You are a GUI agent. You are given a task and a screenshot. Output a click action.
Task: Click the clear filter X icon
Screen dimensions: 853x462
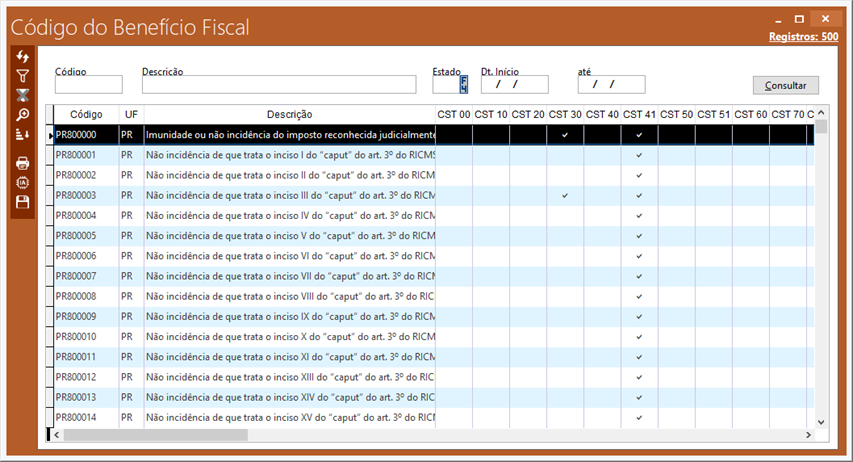coord(23,95)
